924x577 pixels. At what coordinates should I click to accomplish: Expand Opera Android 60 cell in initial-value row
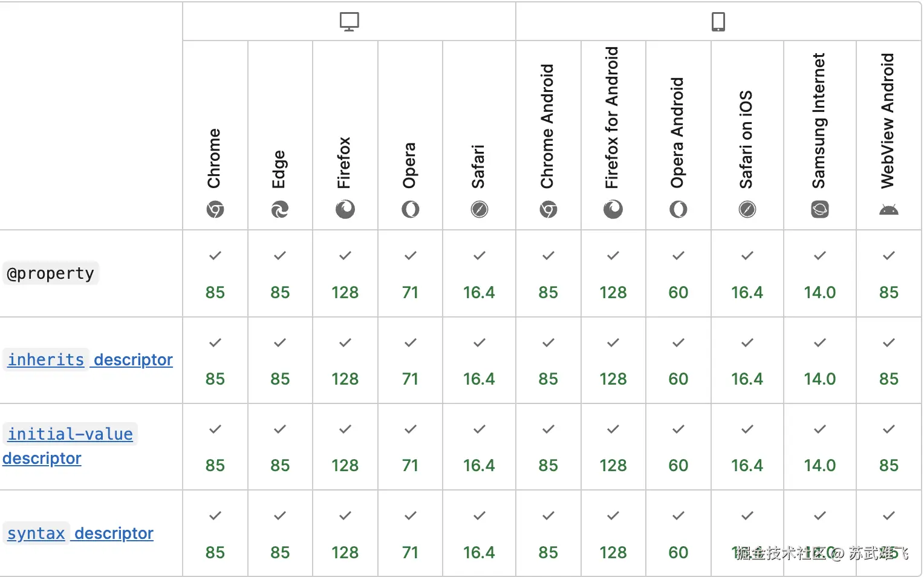(x=678, y=448)
